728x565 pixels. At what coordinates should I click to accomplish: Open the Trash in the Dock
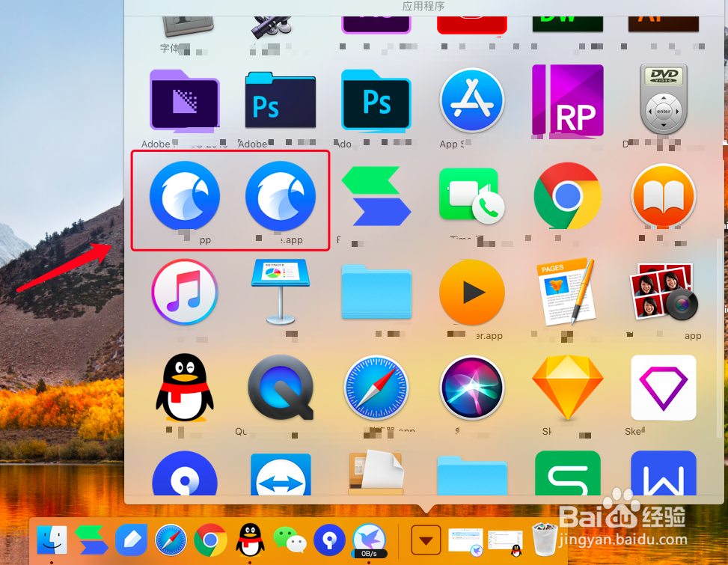pyautogui.click(x=545, y=540)
